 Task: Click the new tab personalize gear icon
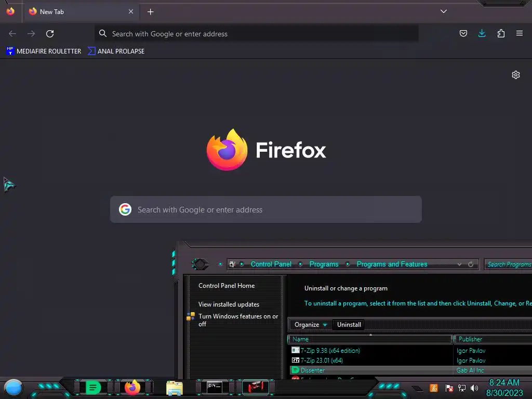pos(516,75)
